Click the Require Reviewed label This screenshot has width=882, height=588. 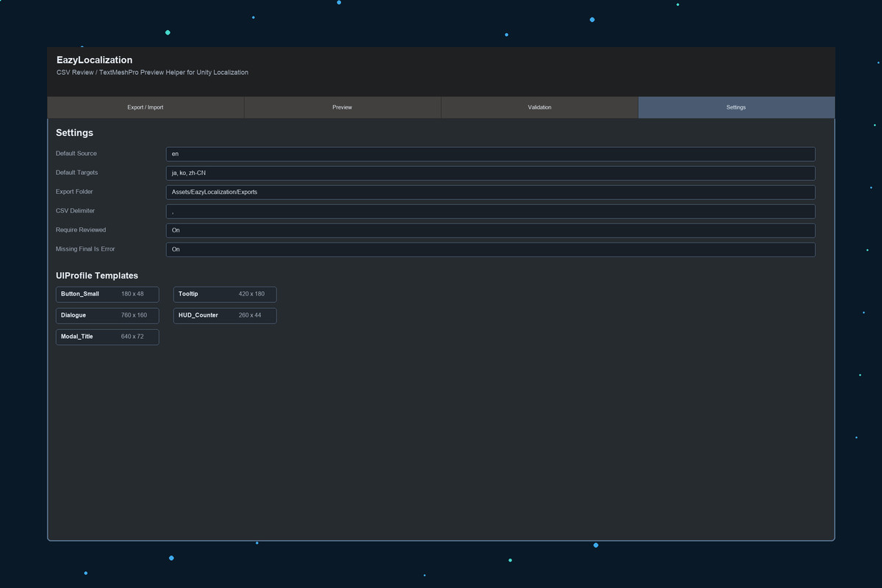81,230
